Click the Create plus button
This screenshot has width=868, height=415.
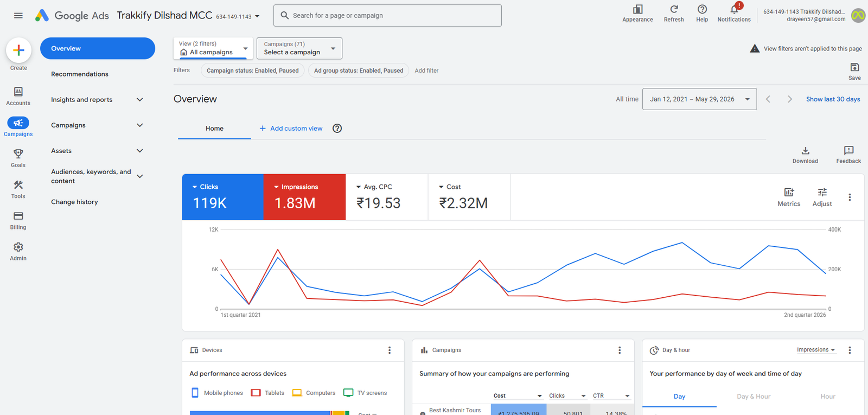(18, 50)
